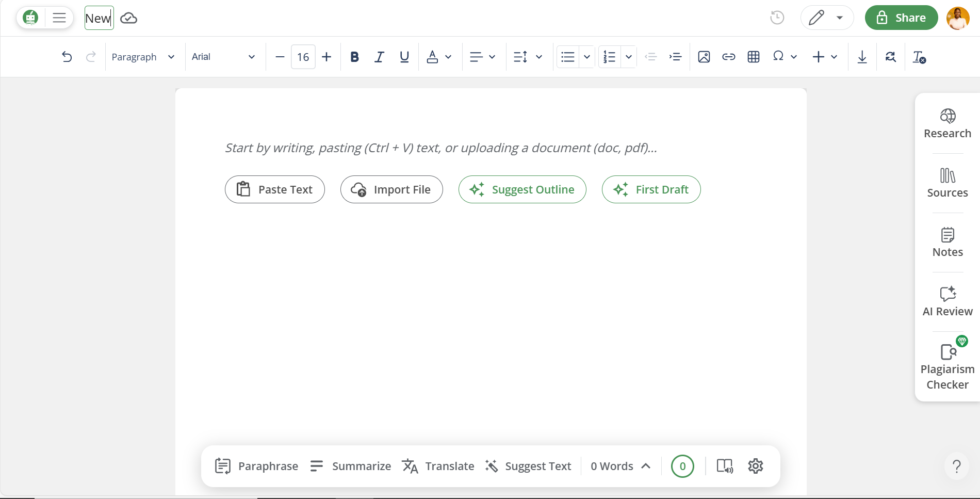The width and height of the screenshot is (980, 499).
Task: Open the user profile avatar
Action: pos(958,18)
